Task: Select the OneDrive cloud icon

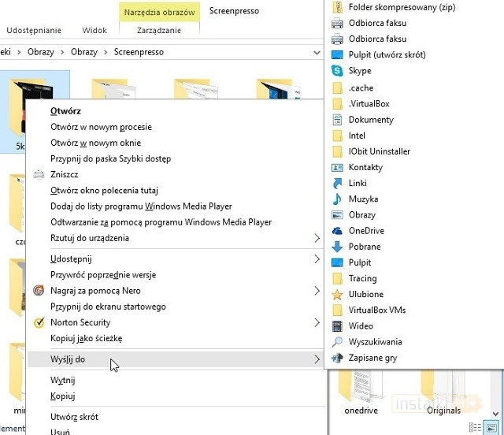Action: pos(337,231)
